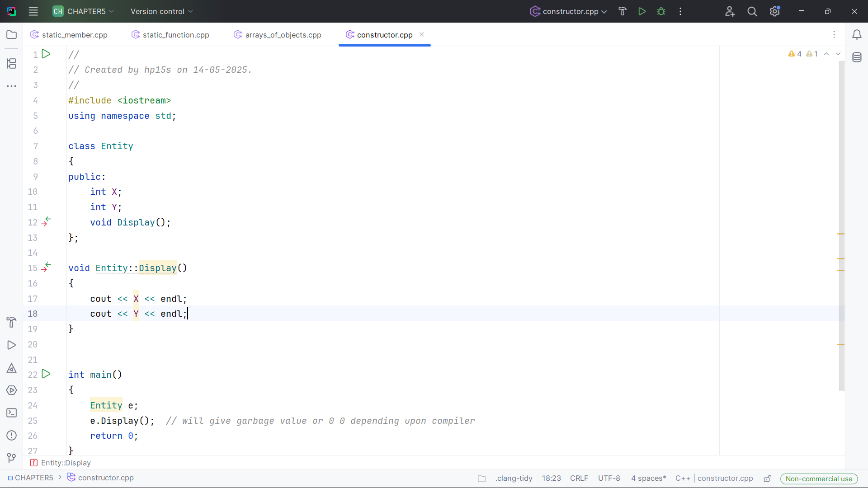Open the Problems tool window

pos(12,435)
